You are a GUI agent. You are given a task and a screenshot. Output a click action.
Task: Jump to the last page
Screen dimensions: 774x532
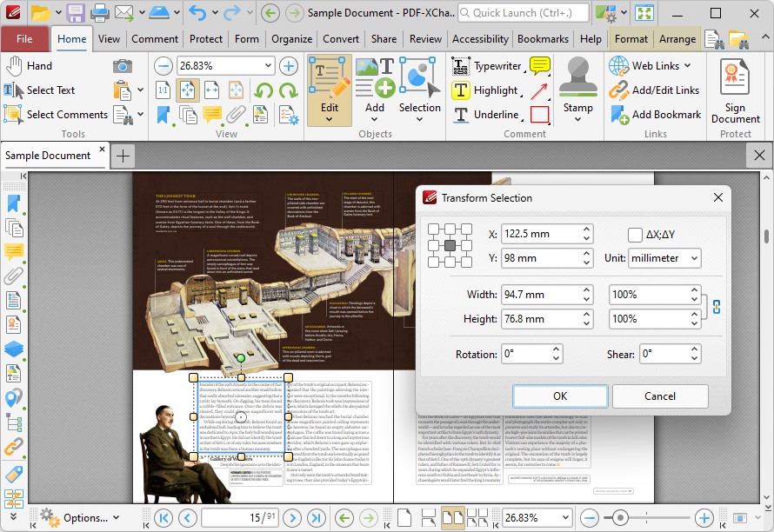click(317, 518)
